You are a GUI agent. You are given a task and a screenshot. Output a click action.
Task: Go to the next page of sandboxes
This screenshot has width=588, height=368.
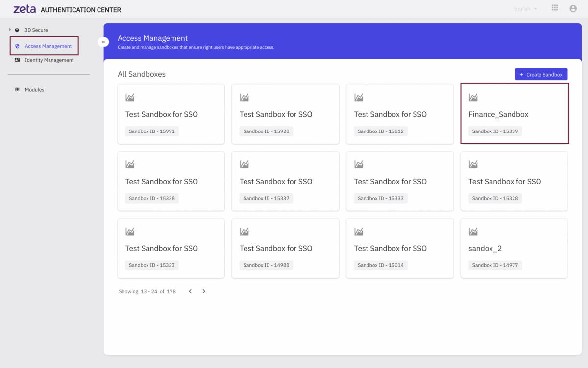204,291
